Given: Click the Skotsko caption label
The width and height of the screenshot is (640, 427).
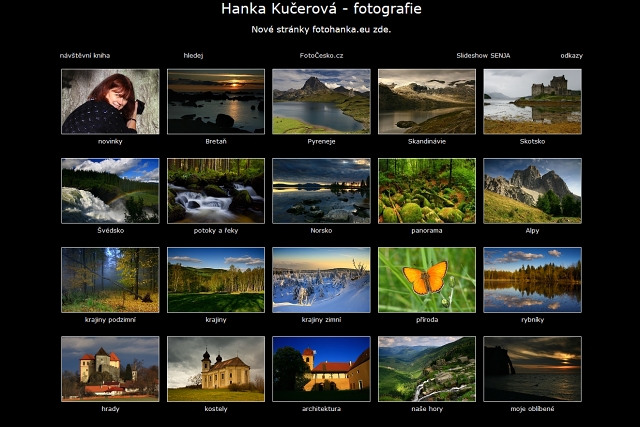Looking at the screenshot, I should (x=532, y=141).
